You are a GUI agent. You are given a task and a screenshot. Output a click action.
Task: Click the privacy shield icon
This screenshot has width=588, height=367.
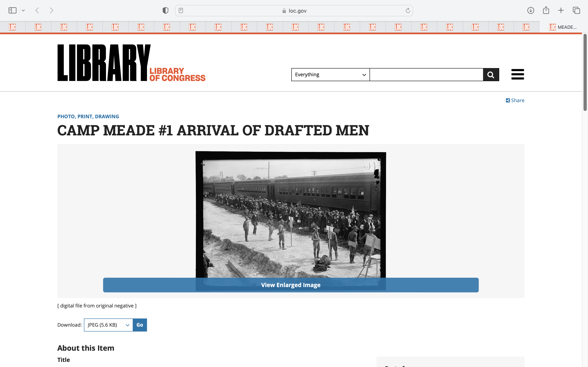click(x=165, y=10)
